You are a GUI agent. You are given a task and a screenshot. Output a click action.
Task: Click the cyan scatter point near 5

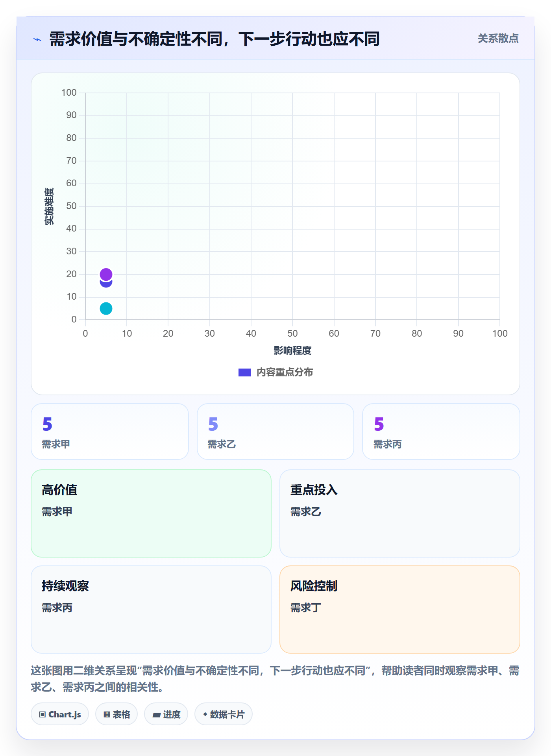tap(106, 308)
